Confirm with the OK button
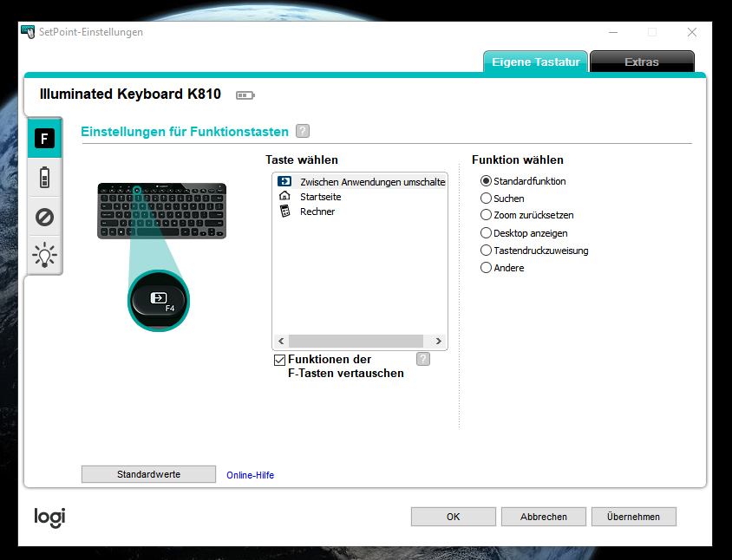Screen dimensions: 732x560 (454, 517)
